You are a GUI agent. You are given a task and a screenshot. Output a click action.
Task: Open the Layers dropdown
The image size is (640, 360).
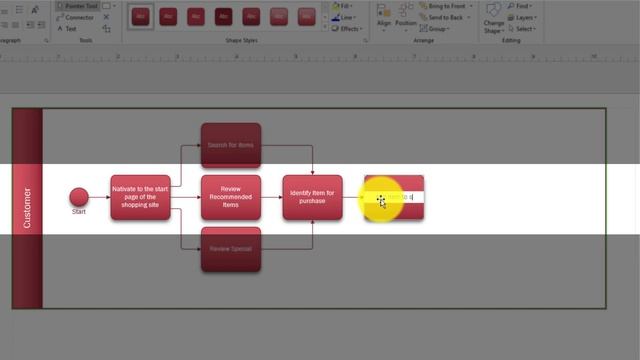click(522, 18)
